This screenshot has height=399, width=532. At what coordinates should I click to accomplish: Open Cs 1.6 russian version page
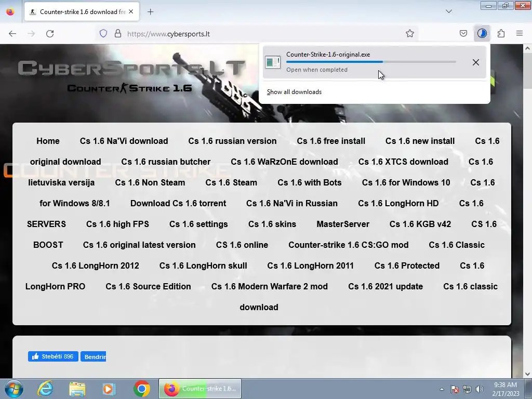pyautogui.click(x=232, y=141)
